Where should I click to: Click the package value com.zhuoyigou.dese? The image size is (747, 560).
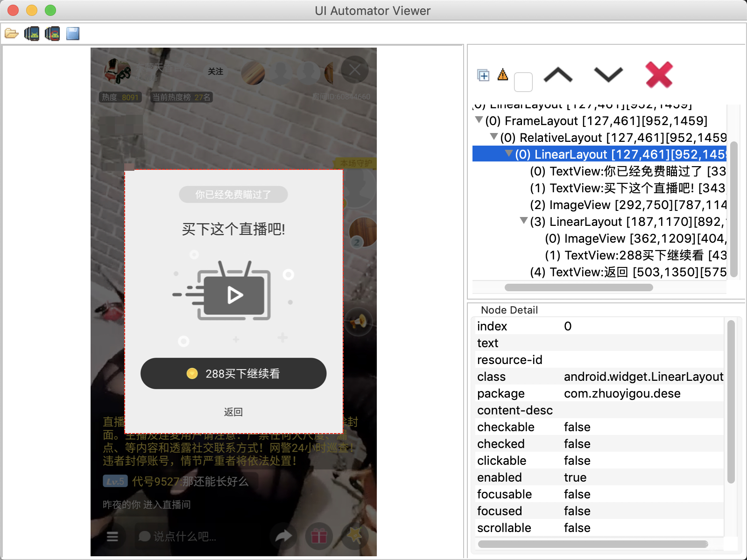[622, 393]
